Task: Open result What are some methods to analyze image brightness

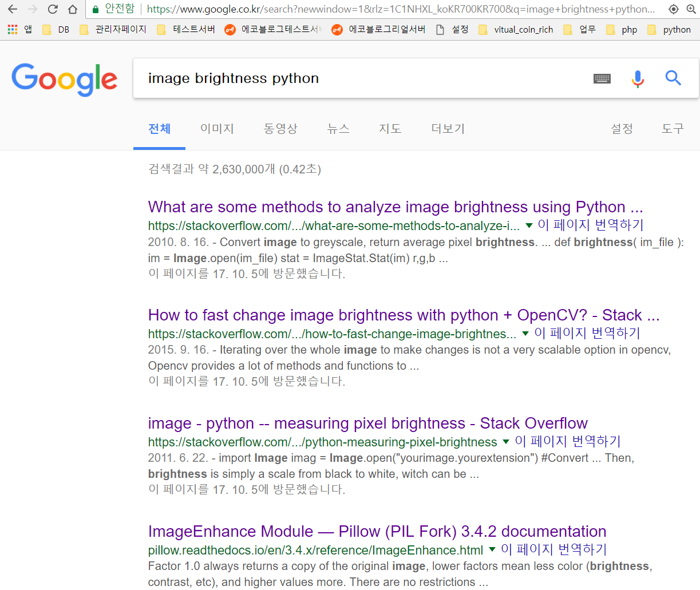Action: (396, 207)
